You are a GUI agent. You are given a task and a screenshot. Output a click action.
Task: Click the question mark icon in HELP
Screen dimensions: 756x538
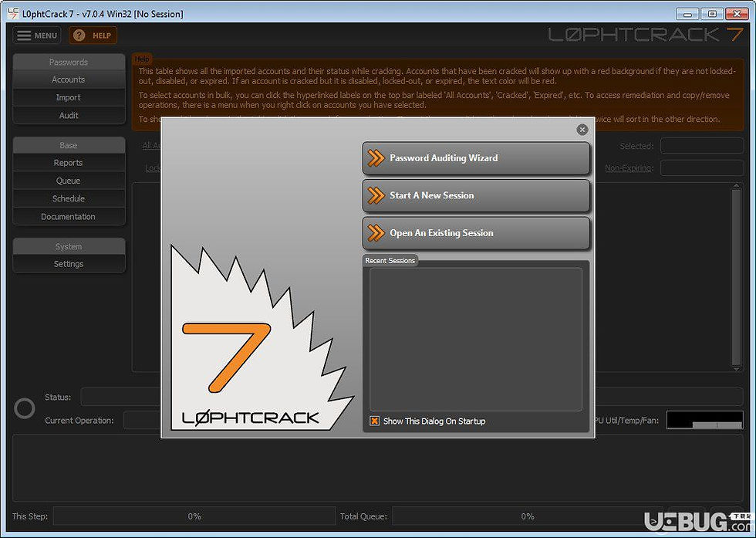(x=79, y=36)
